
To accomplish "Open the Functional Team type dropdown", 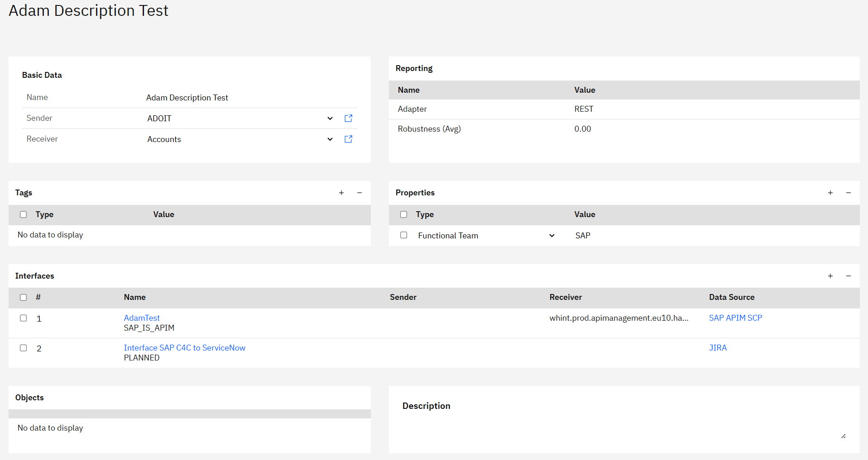I will tap(552, 236).
